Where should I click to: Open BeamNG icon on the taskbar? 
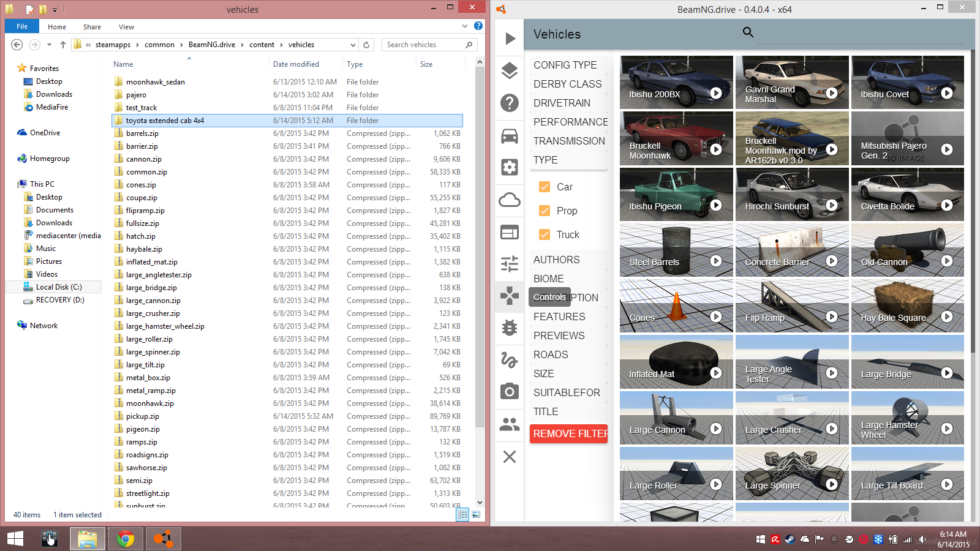coord(164,539)
